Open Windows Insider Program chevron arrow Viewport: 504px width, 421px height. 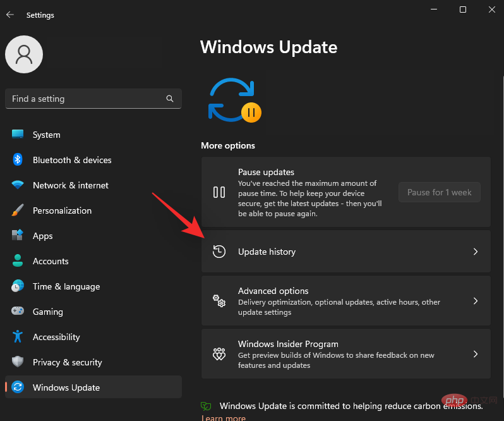[476, 354]
